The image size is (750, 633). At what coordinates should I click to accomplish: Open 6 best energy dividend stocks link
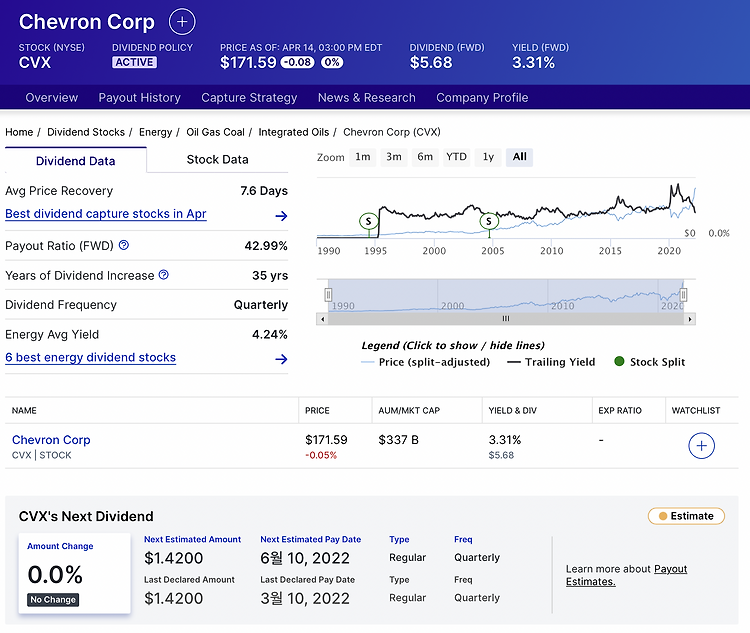click(x=90, y=357)
